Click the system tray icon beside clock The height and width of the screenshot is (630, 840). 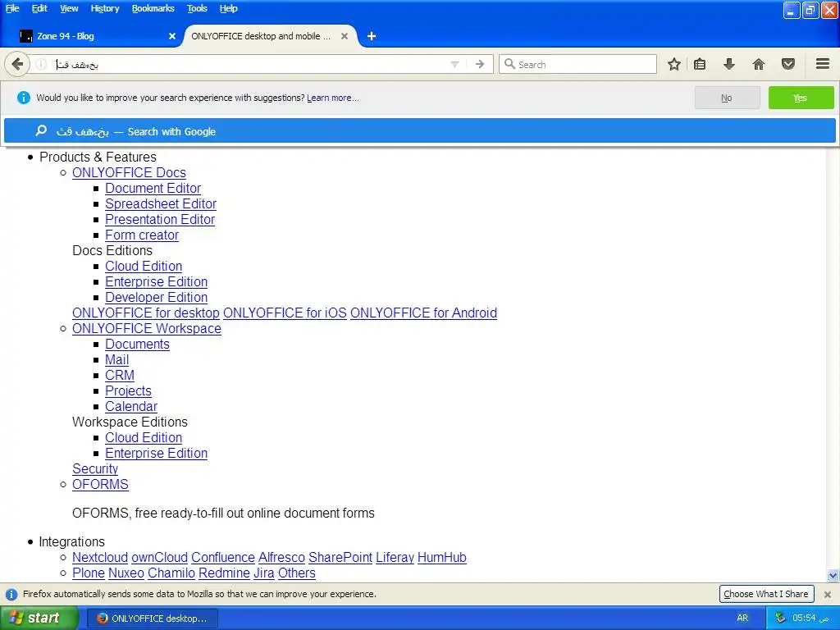click(781, 619)
